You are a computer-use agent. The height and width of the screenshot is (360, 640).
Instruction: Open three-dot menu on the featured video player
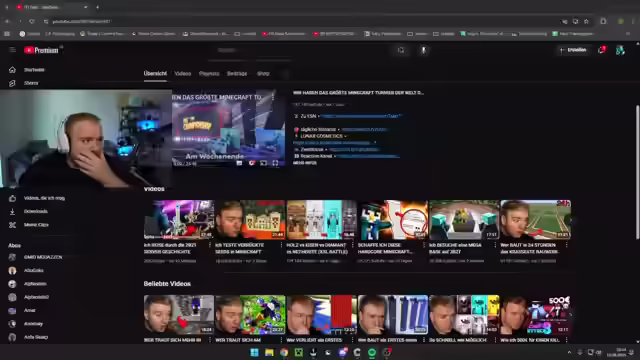(273, 97)
